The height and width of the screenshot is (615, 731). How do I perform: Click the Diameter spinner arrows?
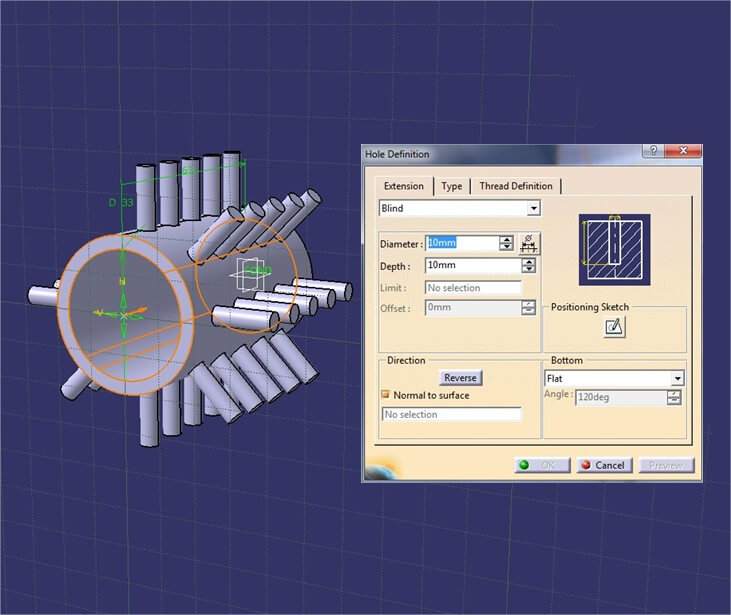click(506, 243)
